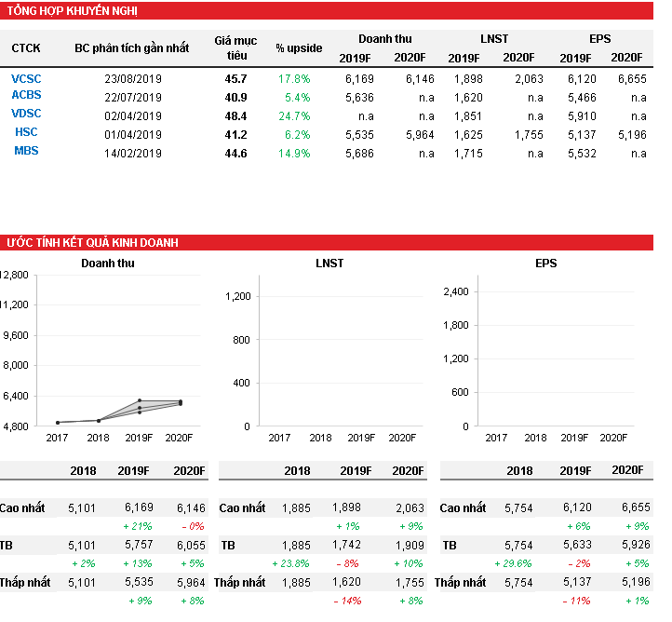Click the 'TỔNG HỢP KHUYẾN NGHỊ' section header
Screen dimensions: 672x622
tap(73, 11)
